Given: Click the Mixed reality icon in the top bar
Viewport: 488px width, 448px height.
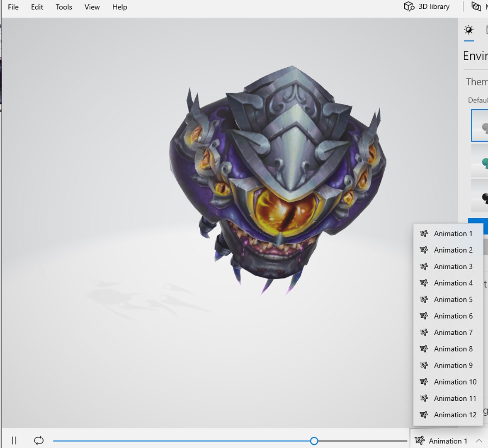Looking at the screenshot, I should point(476,7).
